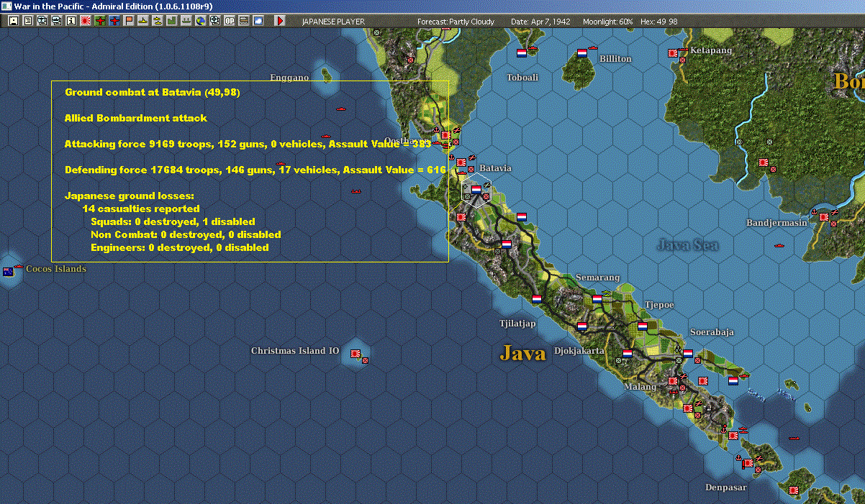Click the save game floppy disk icon
865x504 pixels.
[14, 21]
